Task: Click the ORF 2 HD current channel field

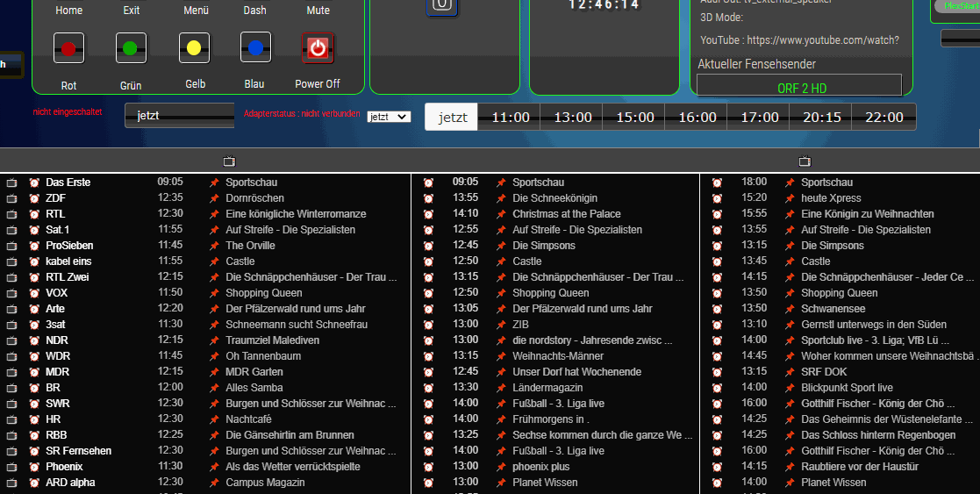Action: pyautogui.click(x=799, y=86)
